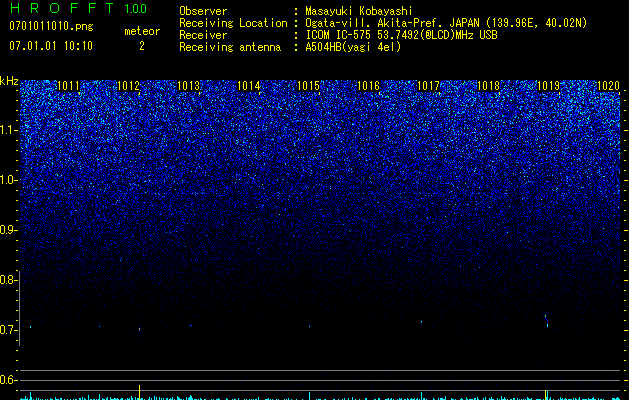Click receiver value ICOM IC-575 53.7492 MHz
This screenshot has width=629, height=400.
[401, 35]
